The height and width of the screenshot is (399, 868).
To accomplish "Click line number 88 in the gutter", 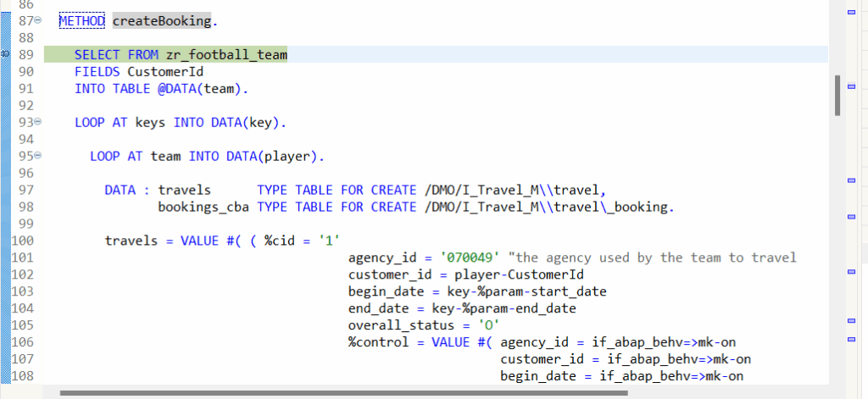I will point(25,37).
